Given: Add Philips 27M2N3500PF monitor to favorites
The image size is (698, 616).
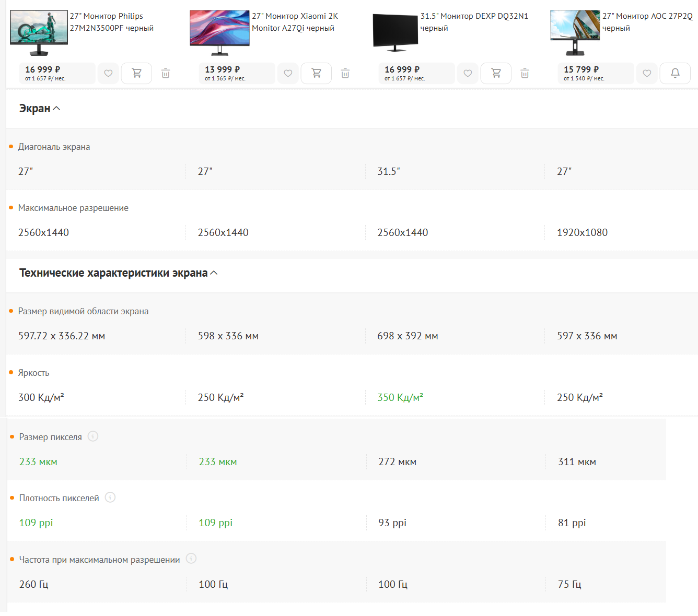Looking at the screenshot, I should 108,74.
